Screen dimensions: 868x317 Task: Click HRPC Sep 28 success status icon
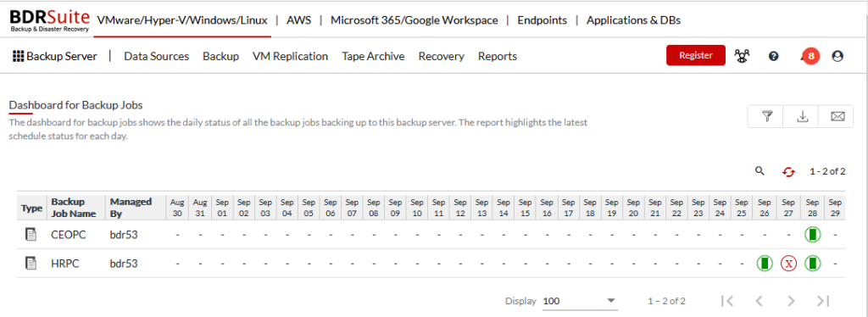pos(812,264)
